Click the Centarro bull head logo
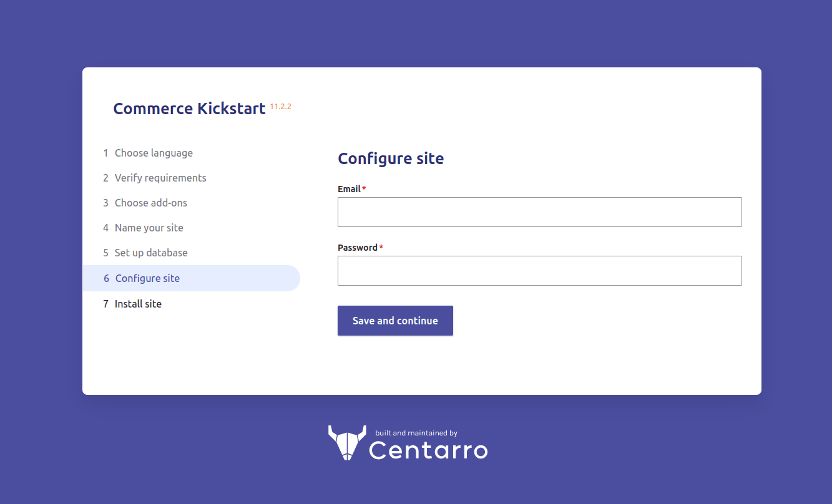 pyautogui.click(x=347, y=443)
